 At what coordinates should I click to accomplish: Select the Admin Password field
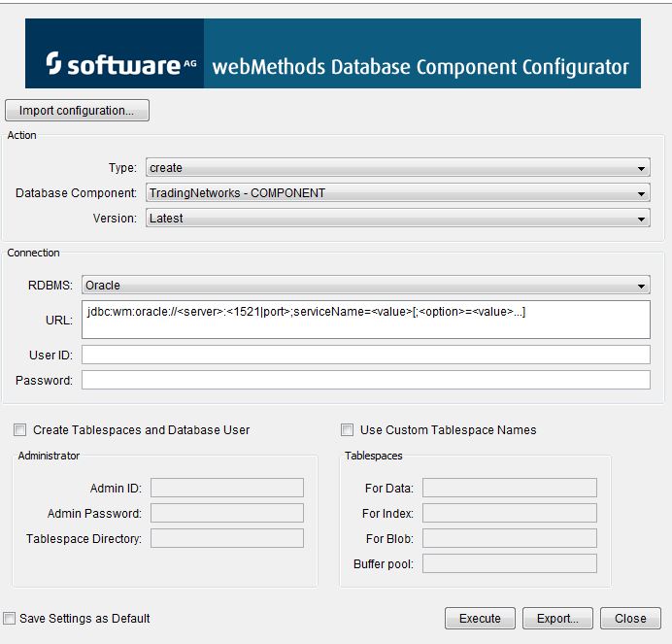click(x=227, y=513)
